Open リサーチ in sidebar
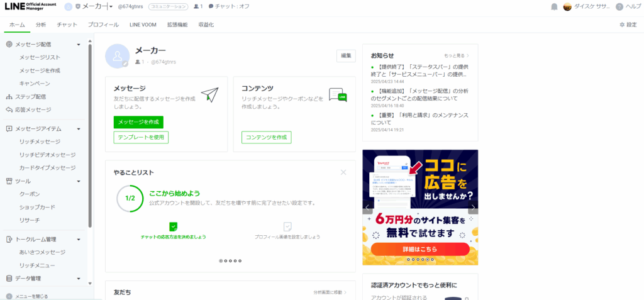The width and height of the screenshot is (644, 300). (x=30, y=220)
